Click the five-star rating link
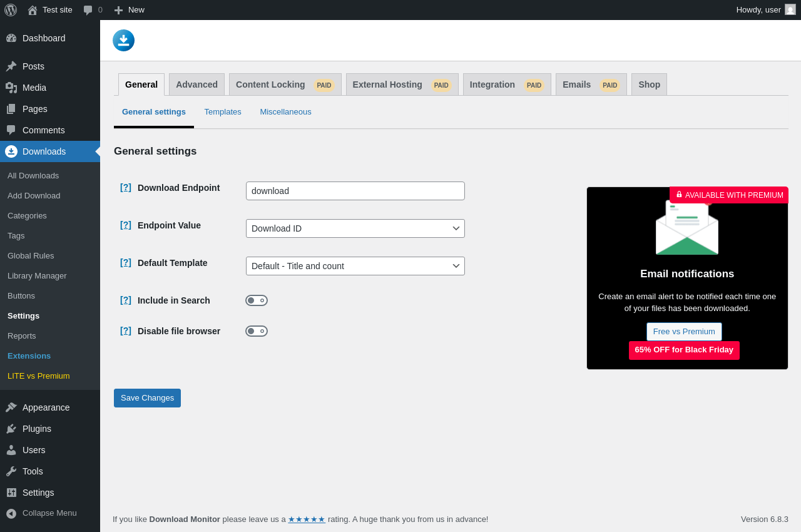Viewport: 801px width, 532px height. 307,519
